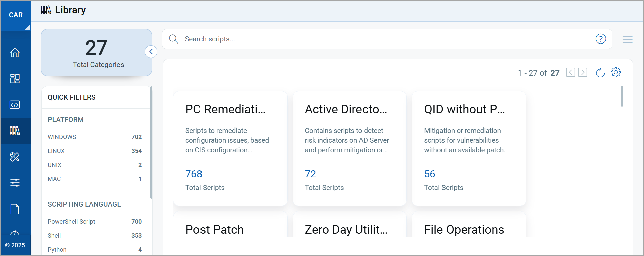Screen dimensions: 644x256
Task: Open the Home icon in sidebar
Action: [15, 53]
